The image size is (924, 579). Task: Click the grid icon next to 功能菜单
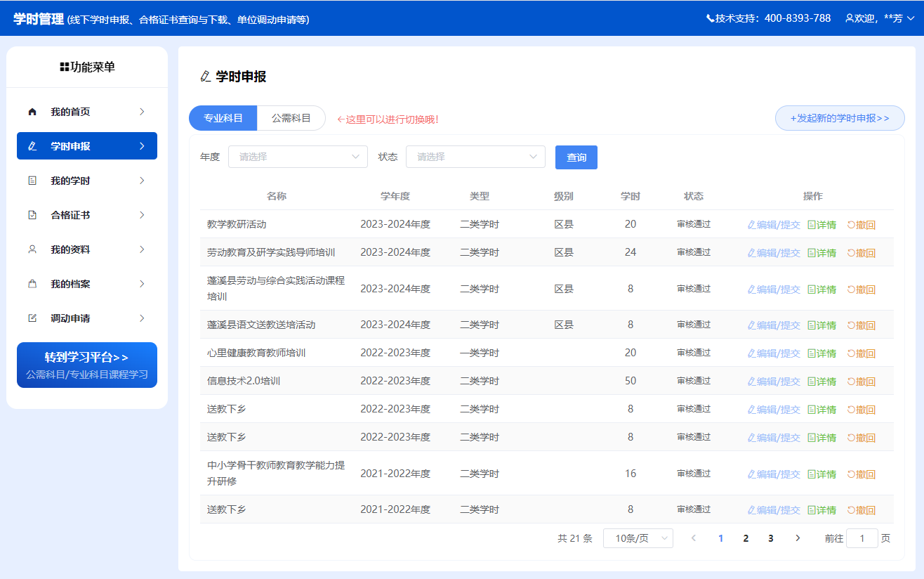(65, 67)
